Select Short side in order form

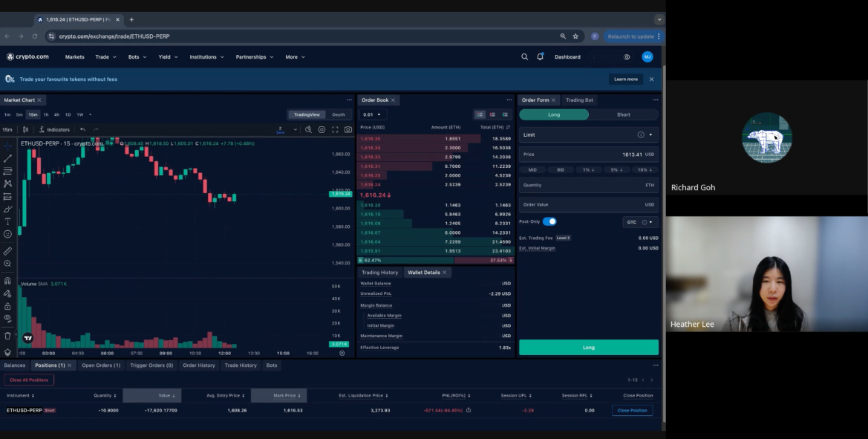623,114
